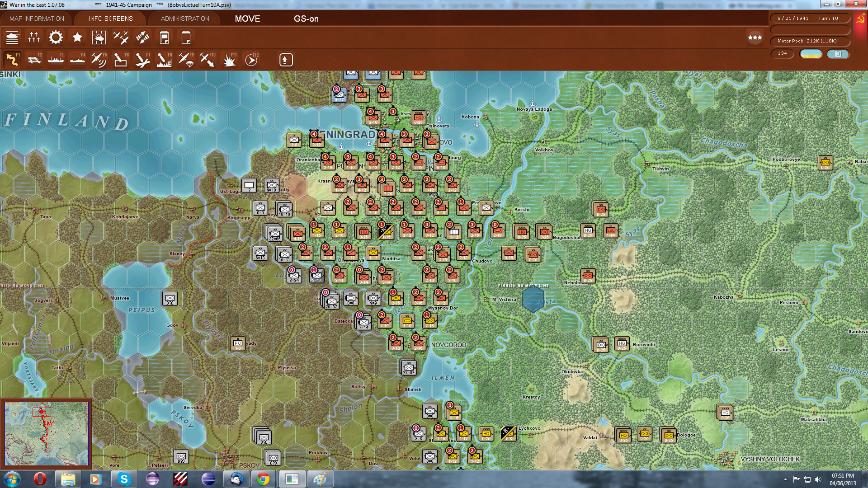
Task: Open the production gear icon
Action: tap(56, 38)
